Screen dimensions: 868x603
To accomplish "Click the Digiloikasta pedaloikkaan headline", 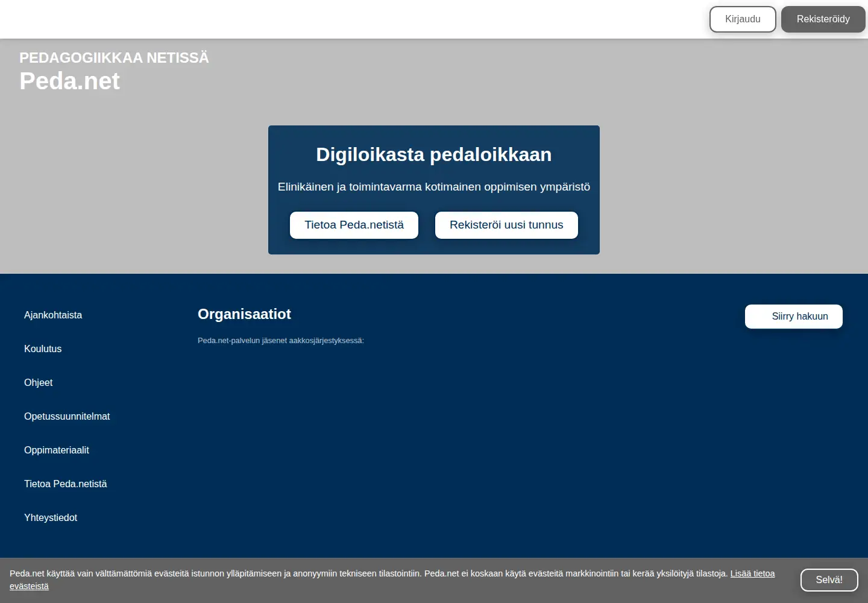I will point(434,154).
